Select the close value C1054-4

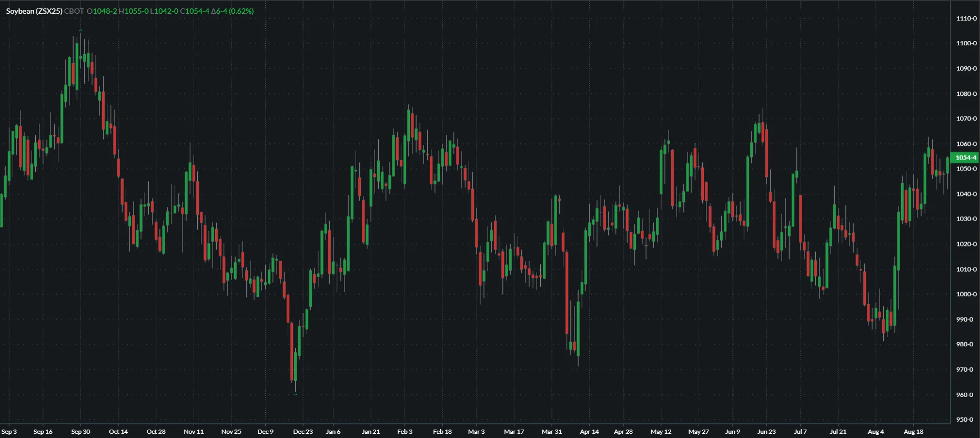point(195,11)
